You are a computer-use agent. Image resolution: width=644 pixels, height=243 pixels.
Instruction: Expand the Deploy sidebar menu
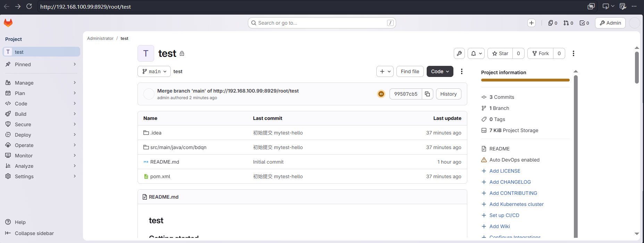click(x=41, y=135)
